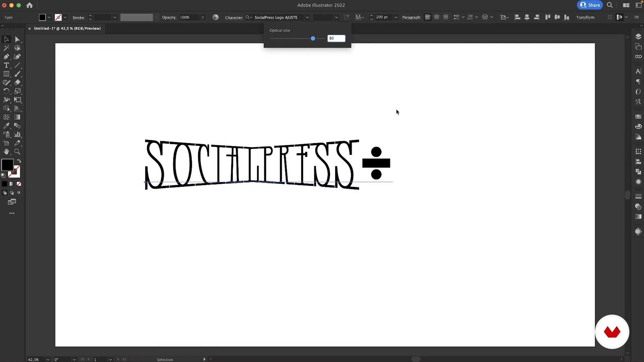The width and height of the screenshot is (644, 362).
Task: Select the Mesh tool
Action: coord(6,117)
